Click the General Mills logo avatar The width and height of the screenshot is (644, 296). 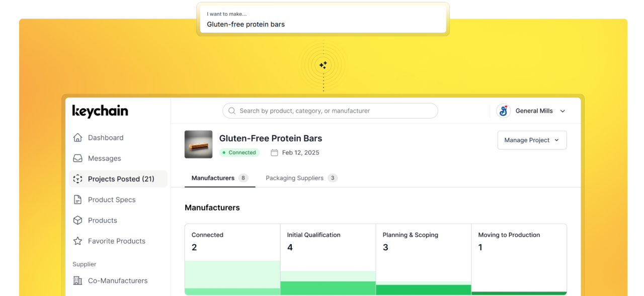[503, 111]
